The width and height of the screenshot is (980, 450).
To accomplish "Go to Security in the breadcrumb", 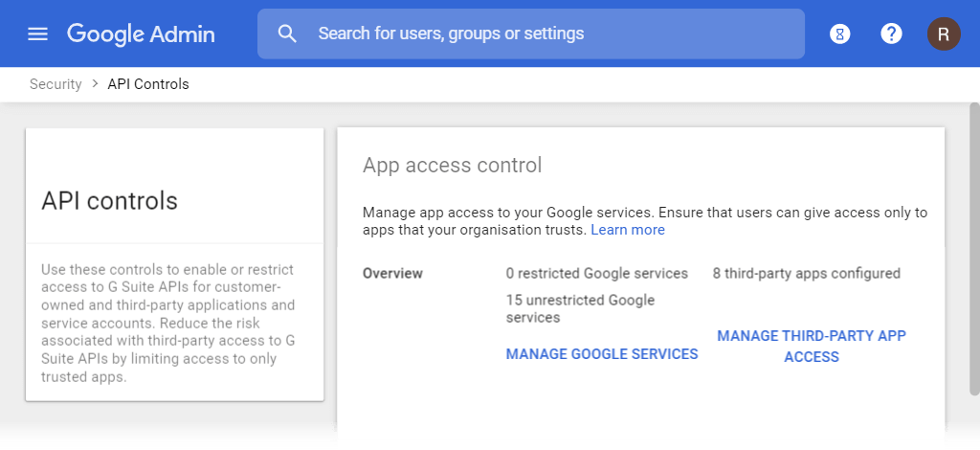I will point(56,84).
